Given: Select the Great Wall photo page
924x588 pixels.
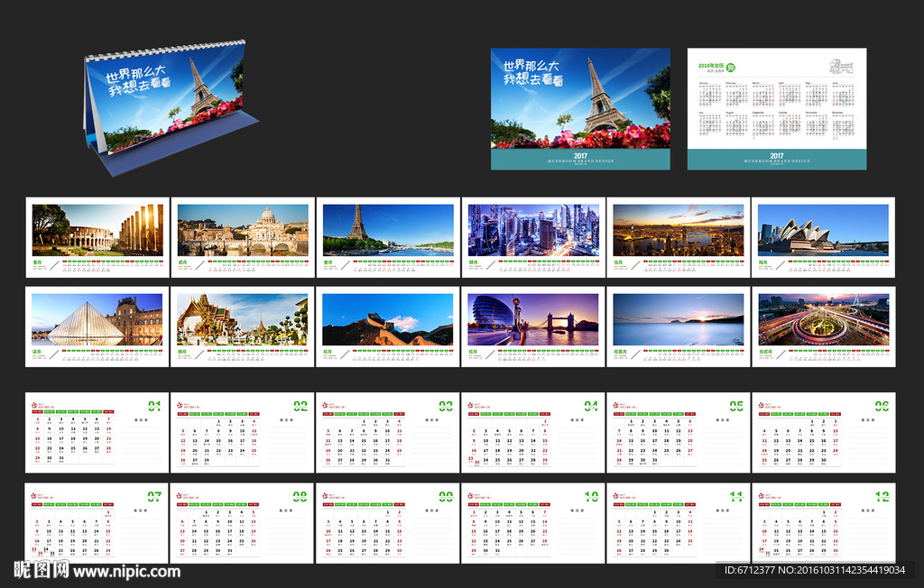Looking at the screenshot, I should pyautogui.click(x=388, y=327).
